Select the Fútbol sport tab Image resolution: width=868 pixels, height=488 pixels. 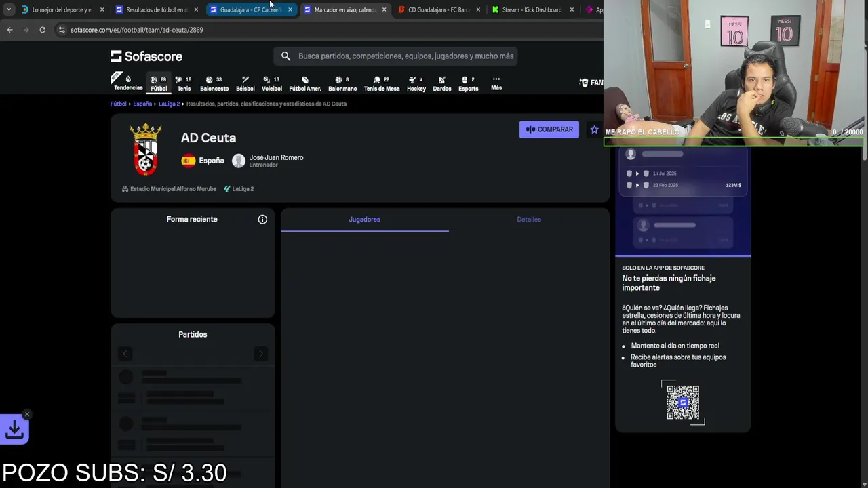point(159,83)
